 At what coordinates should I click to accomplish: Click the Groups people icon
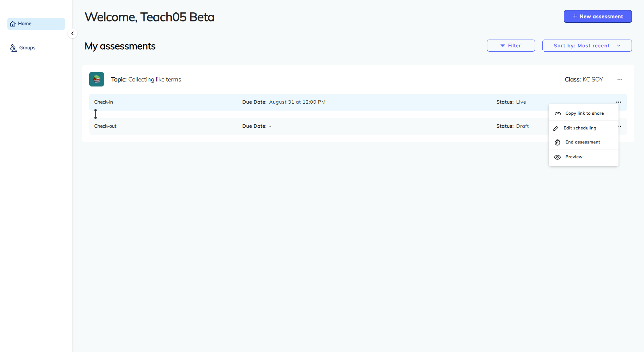point(13,48)
